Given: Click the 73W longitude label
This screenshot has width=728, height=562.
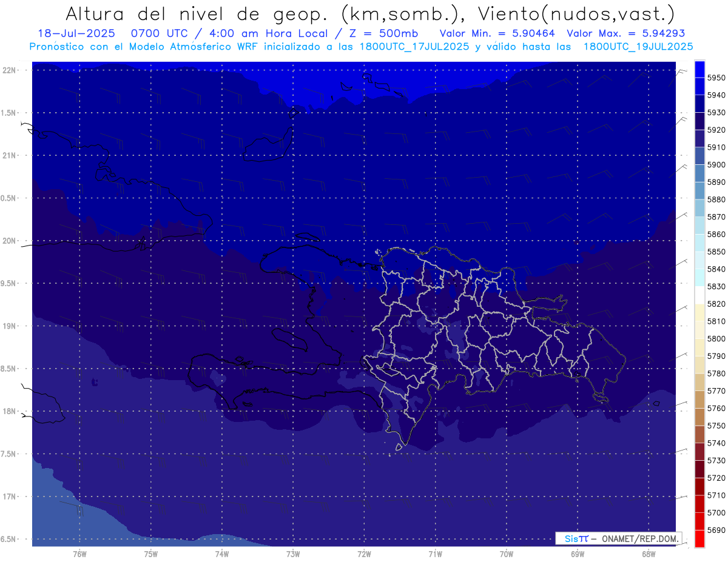Looking at the screenshot, I should pos(293,554).
